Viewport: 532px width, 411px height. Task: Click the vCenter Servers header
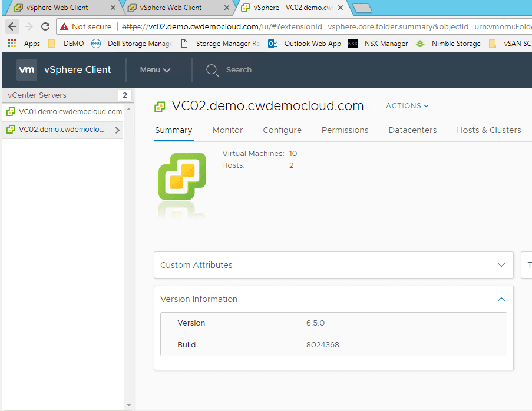[x=37, y=95]
